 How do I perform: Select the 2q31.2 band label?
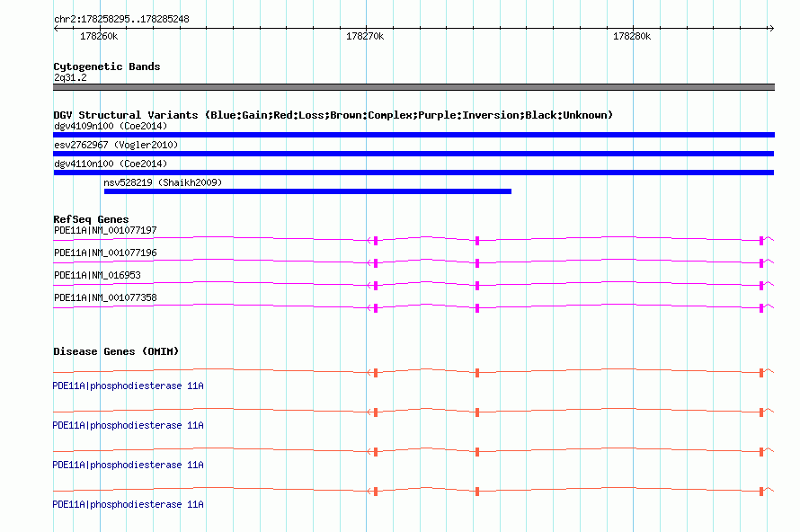pos(70,77)
